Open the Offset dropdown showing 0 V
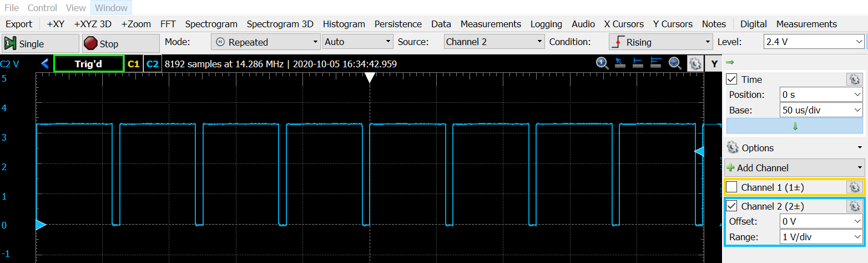 821,221
